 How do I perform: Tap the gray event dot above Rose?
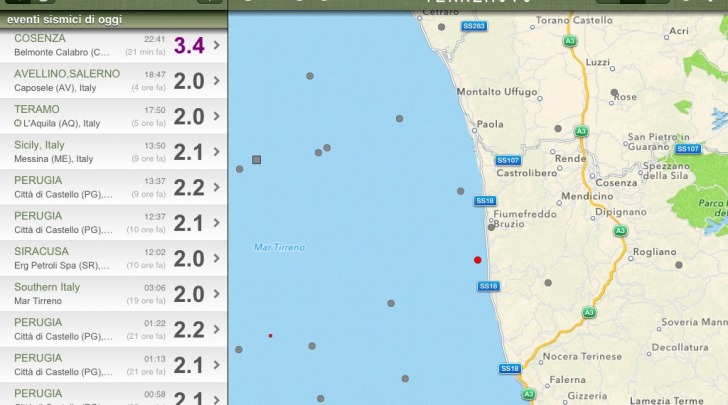(614, 92)
